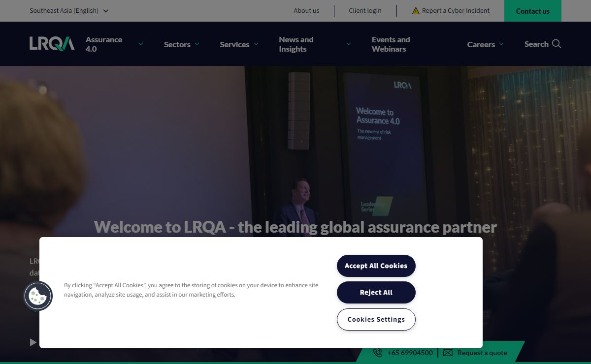Play the hero video with the triangle button

click(x=33, y=342)
